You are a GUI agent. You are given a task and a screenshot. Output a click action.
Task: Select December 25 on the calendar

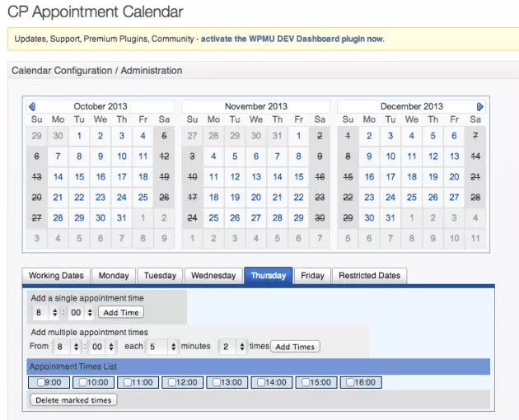[x=412, y=198]
